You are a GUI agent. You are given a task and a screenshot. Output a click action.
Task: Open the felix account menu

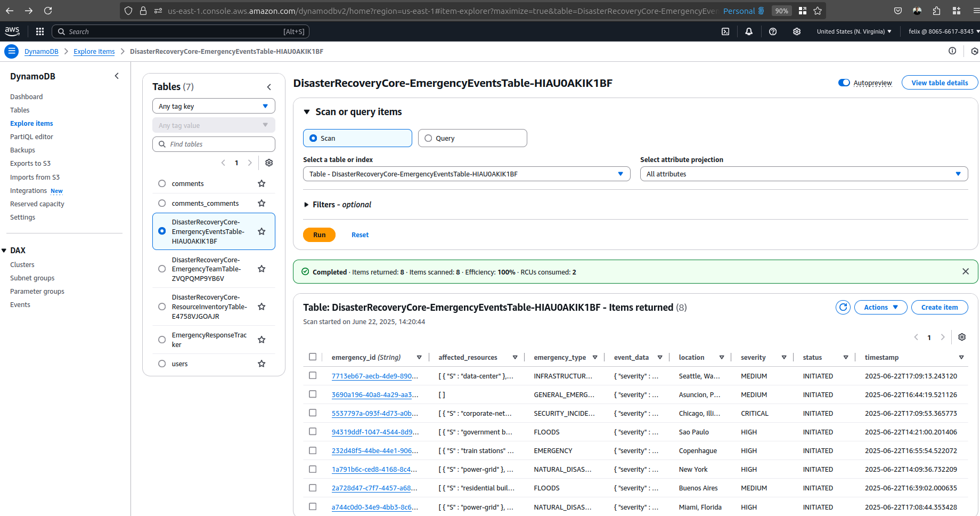click(x=944, y=31)
